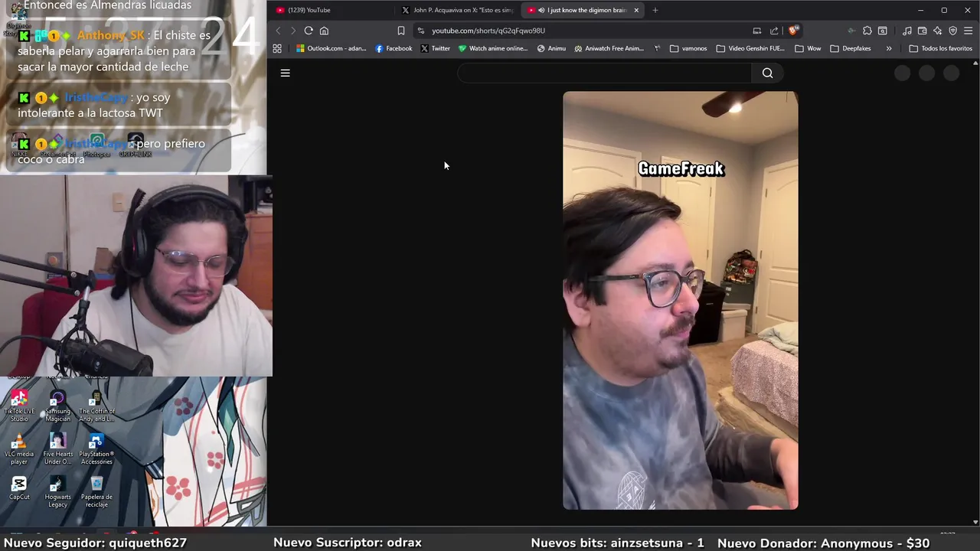Screen dimensions: 980x551
Task: Open Twitter bookmark
Action: (x=436, y=48)
